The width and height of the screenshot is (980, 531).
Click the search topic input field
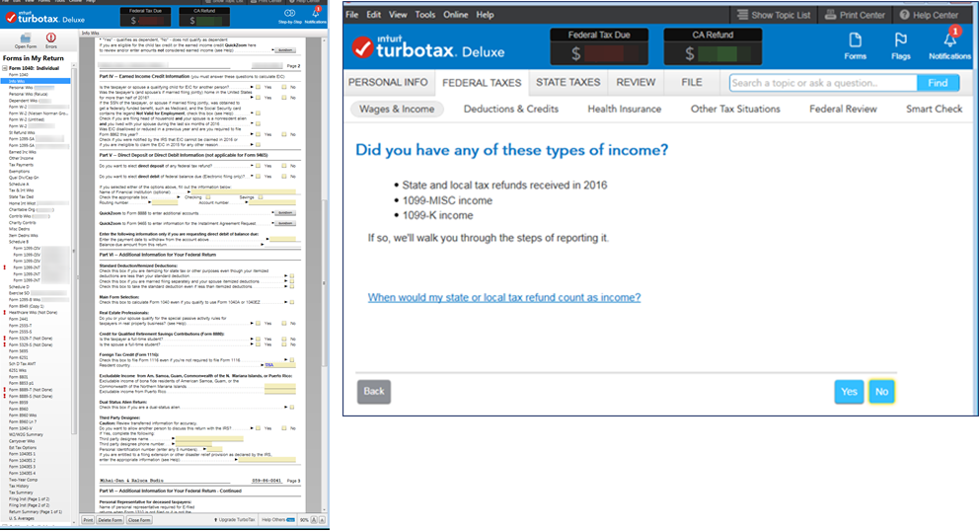point(822,83)
